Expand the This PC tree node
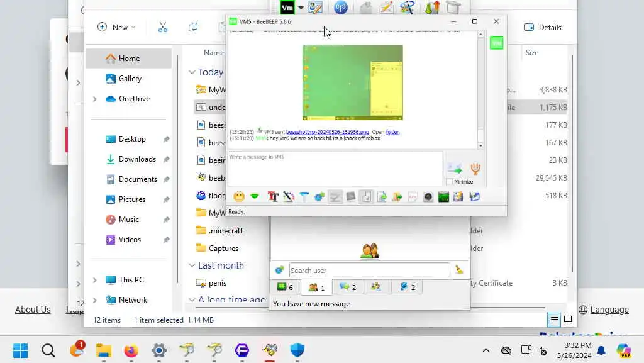 point(95,279)
